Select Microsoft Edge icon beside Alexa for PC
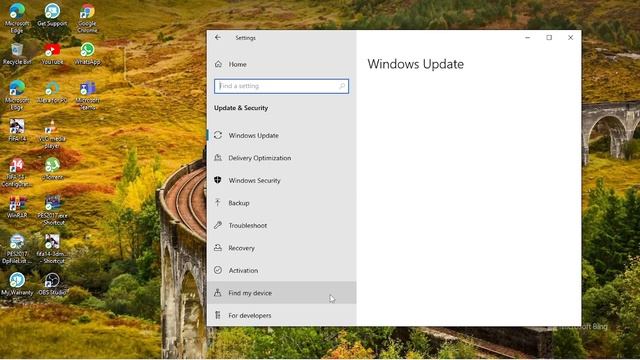The width and height of the screenshot is (640, 360). [17, 94]
